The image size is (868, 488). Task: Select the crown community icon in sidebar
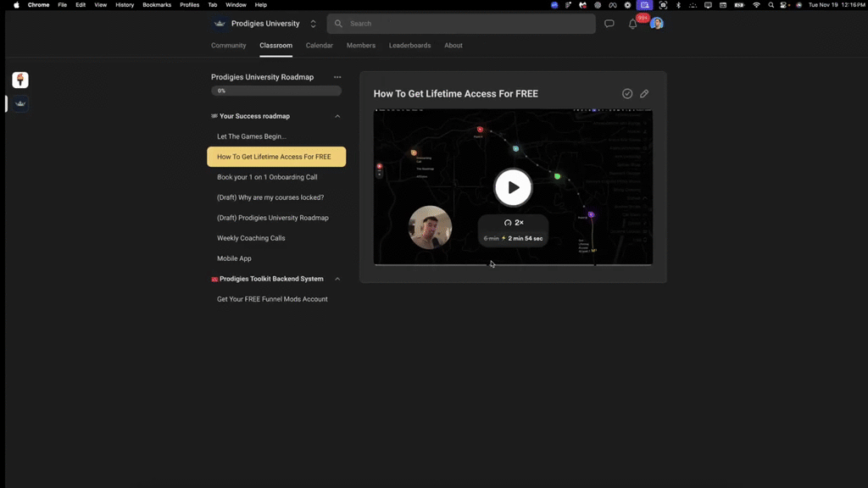tap(20, 103)
